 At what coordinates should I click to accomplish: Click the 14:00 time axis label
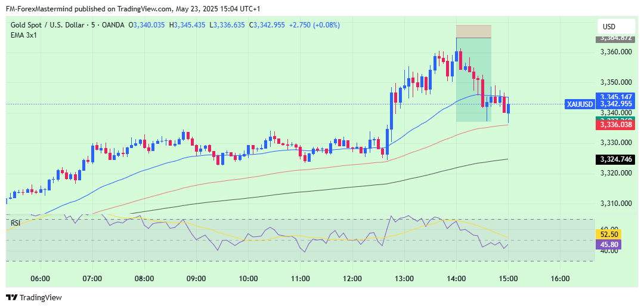(x=456, y=278)
